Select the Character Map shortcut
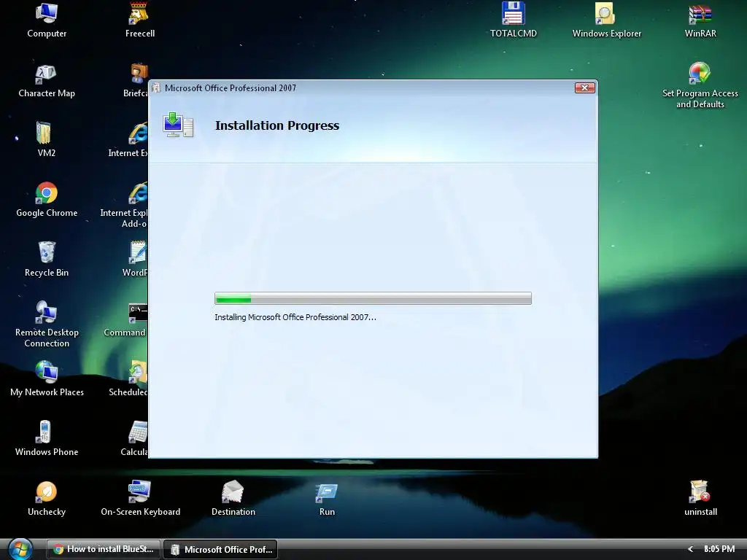 coord(47,81)
